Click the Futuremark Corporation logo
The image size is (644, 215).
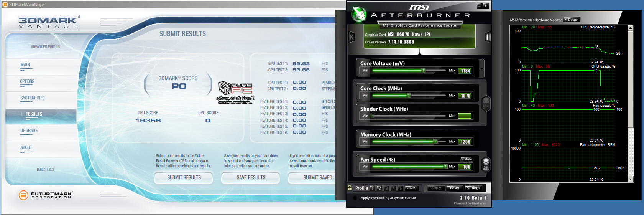click(x=45, y=195)
